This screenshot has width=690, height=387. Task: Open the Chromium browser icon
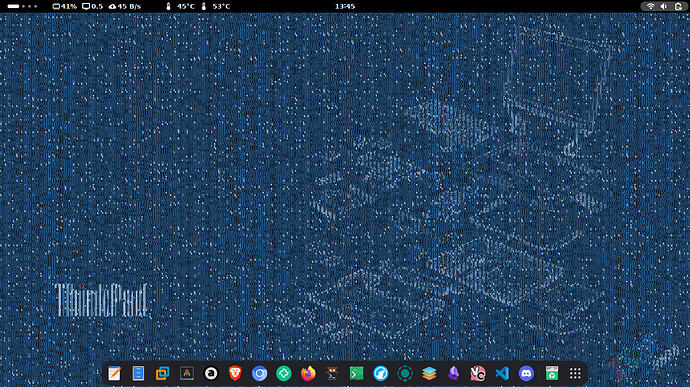point(260,373)
